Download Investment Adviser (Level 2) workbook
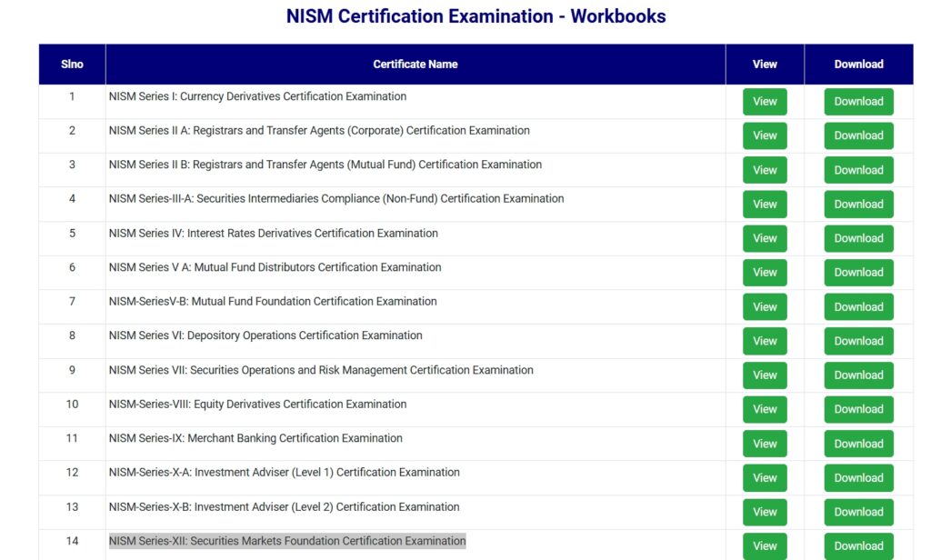The image size is (931, 560). click(858, 512)
